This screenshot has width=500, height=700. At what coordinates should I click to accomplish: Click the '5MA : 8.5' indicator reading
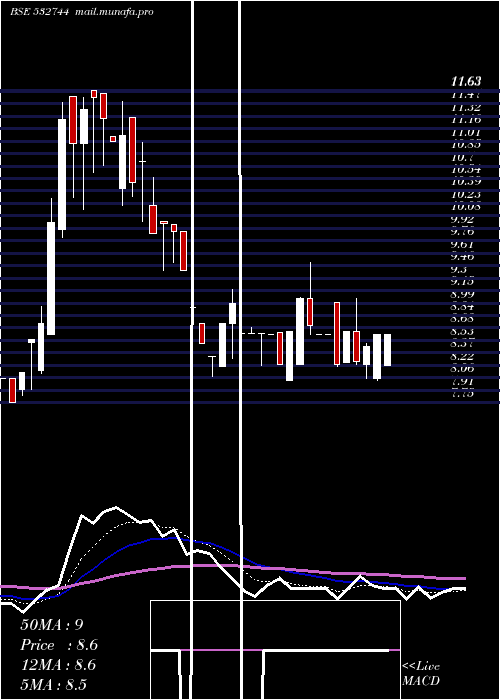(54, 685)
